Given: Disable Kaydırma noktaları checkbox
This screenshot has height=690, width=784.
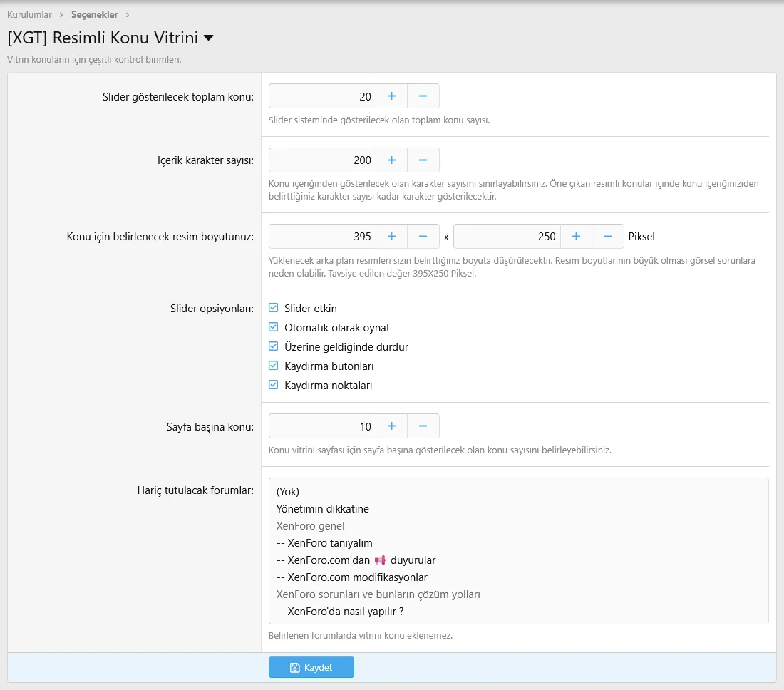Looking at the screenshot, I should [274, 386].
